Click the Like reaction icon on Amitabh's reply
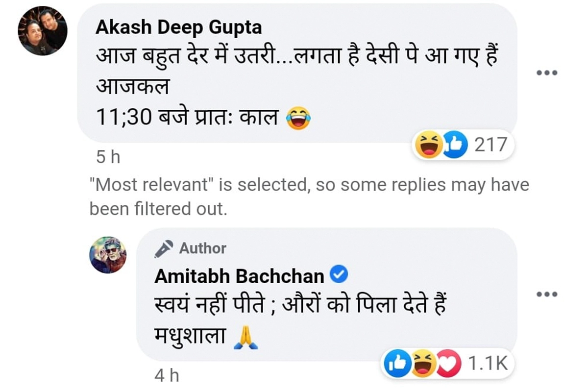The image size is (588, 392). [396, 364]
